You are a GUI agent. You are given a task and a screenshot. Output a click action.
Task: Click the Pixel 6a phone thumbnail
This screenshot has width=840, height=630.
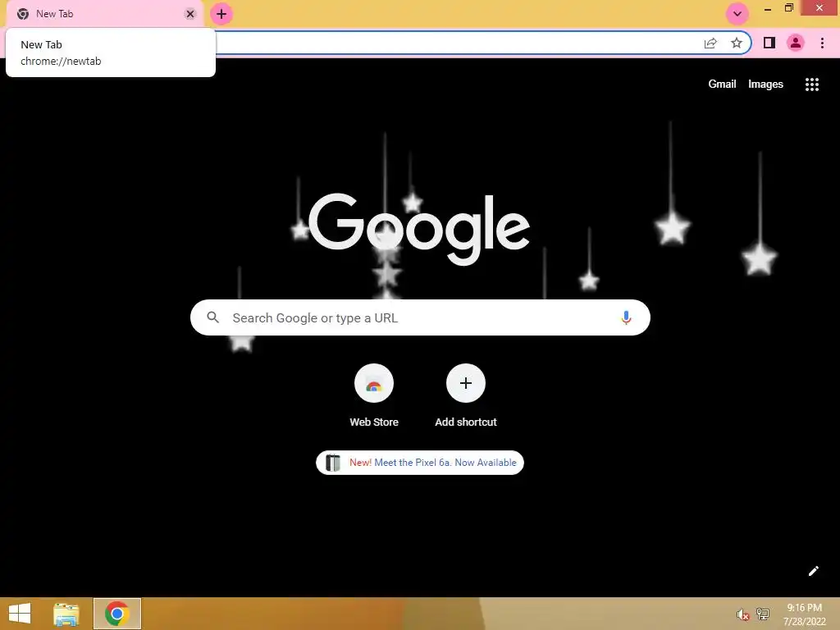point(333,463)
